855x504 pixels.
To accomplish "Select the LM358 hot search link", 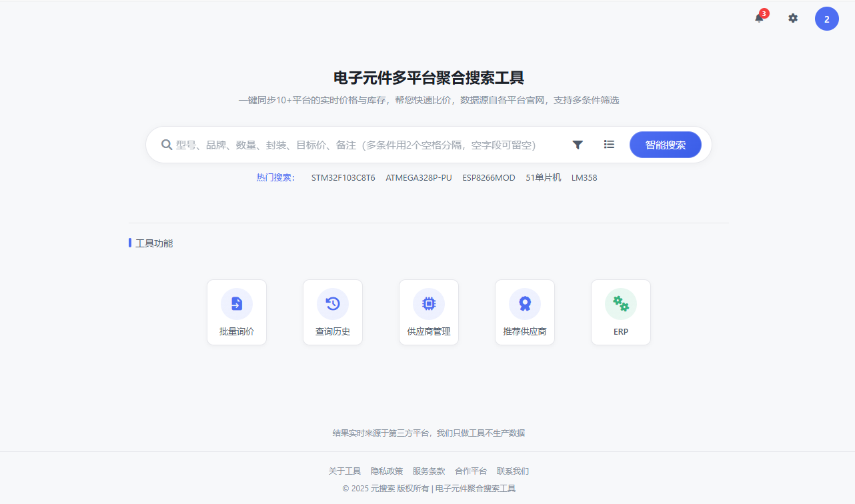I will coord(584,177).
